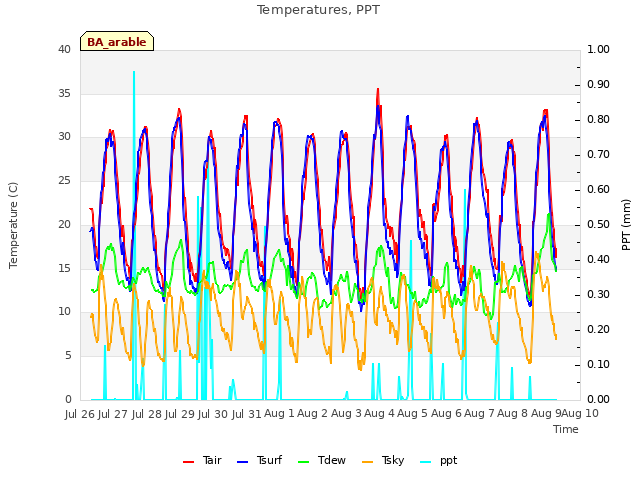Click the 35 temperature axis label
The height and width of the screenshot is (480, 640).
pyautogui.click(x=64, y=93)
